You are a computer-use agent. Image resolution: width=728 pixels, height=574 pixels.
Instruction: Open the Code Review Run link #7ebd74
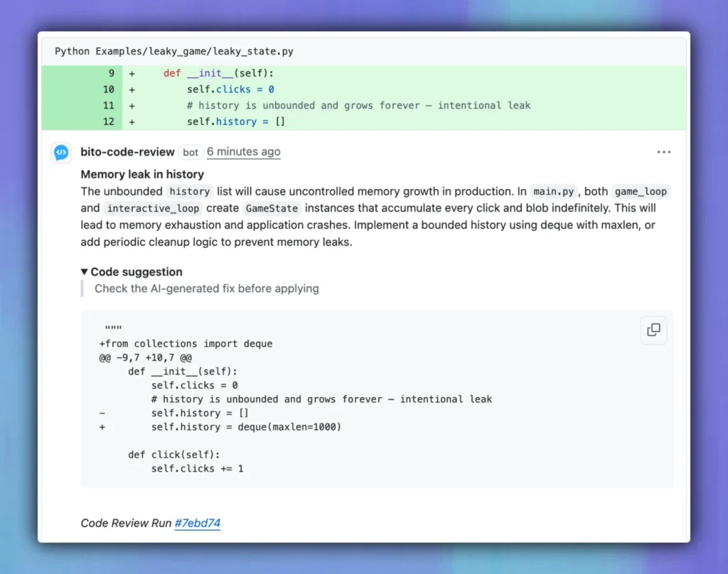pos(198,523)
